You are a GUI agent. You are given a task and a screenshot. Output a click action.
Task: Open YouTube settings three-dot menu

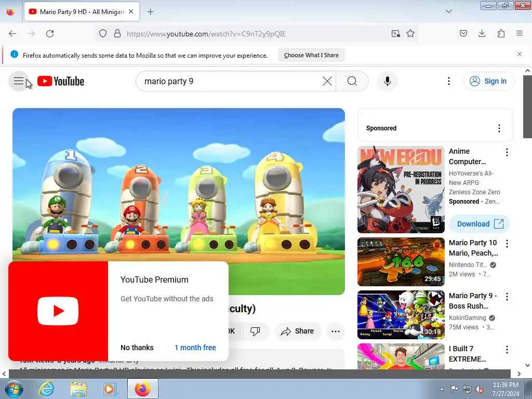point(448,81)
